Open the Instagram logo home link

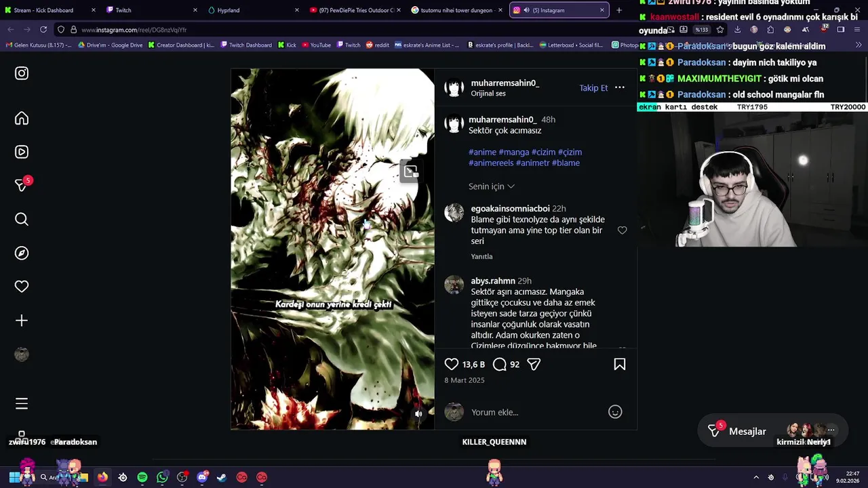click(x=22, y=73)
